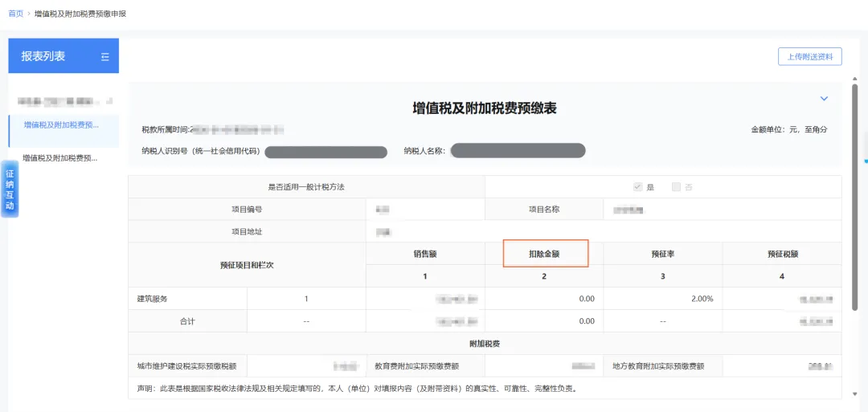This screenshot has width=868, height=412.
Task: Click the 项目名称 label
Action: tap(544, 209)
